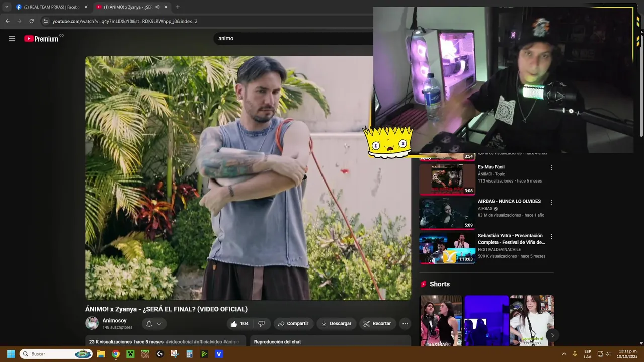Open the YouTube hamburger guide menu
Screen dimensions: 644x362
[x=12, y=38]
